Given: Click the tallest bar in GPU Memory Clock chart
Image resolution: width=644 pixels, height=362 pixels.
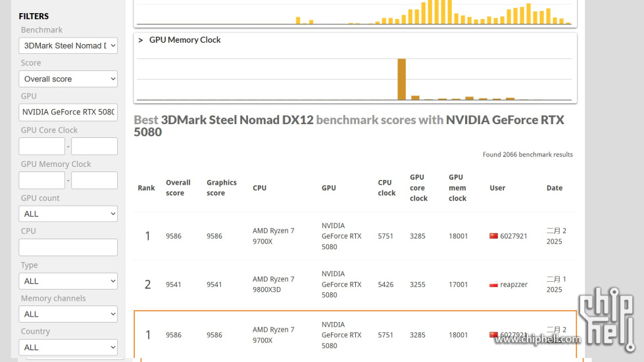Looking at the screenshot, I should click(x=402, y=79).
